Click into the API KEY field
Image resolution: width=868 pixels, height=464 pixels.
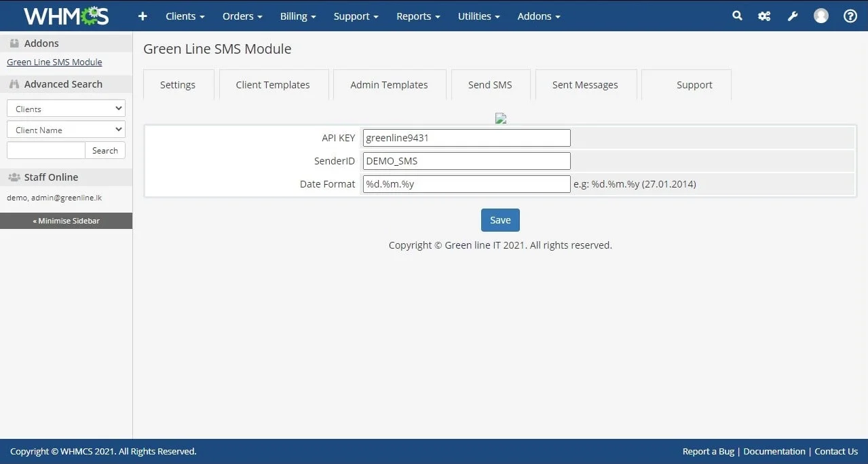(x=466, y=138)
